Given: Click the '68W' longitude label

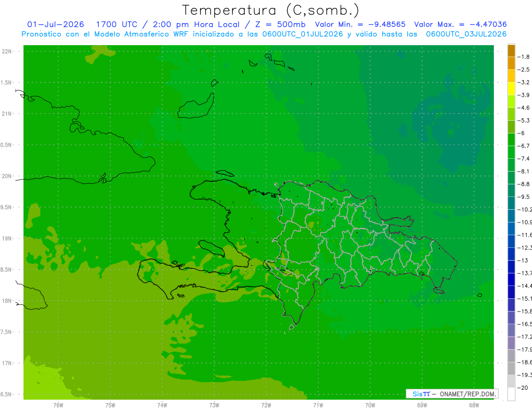Looking at the screenshot, I should [x=474, y=405].
